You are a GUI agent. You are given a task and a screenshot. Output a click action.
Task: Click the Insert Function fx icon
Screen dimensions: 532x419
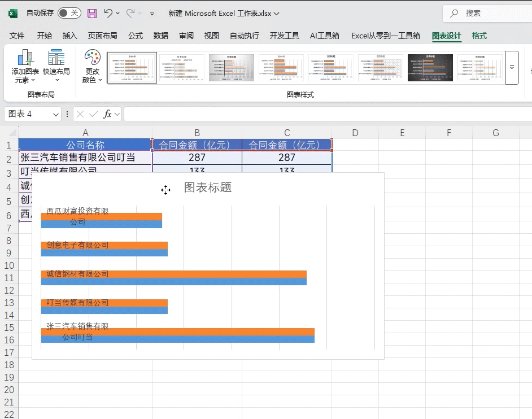[107, 114]
